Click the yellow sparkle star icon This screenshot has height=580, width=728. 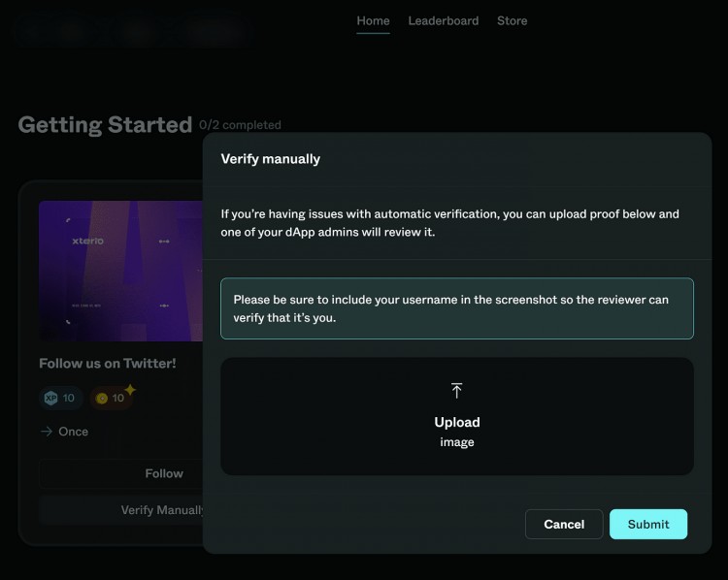129,390
